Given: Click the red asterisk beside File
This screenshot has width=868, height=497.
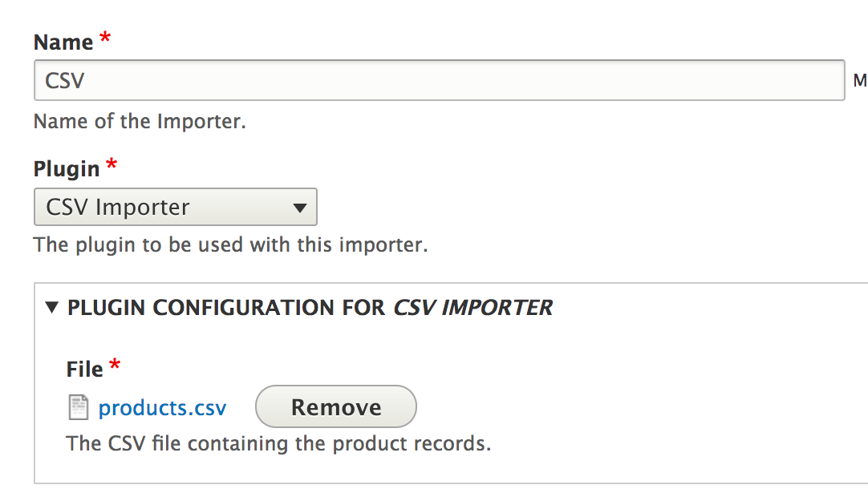Looking at the screenshot, I should pyautogui.click(x=114, y=367).
